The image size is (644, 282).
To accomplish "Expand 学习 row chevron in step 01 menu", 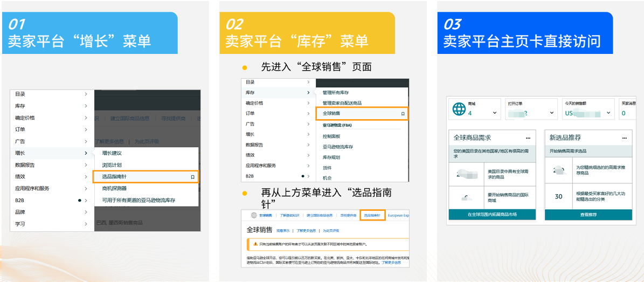I will [x=86, y=224].
